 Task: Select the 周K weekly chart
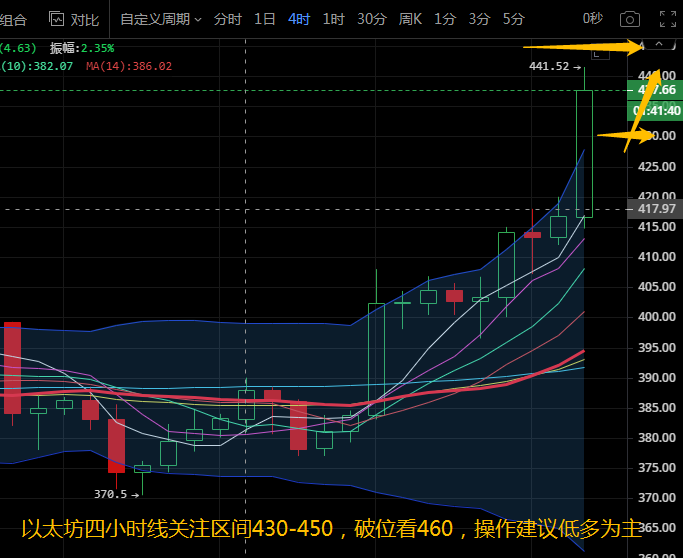pos(410,19)
